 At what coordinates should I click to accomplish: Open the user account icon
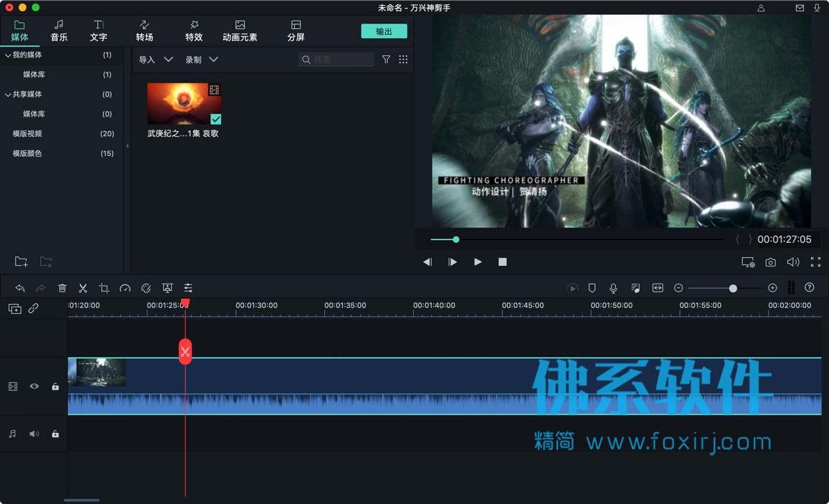click(x=761, y=8)
